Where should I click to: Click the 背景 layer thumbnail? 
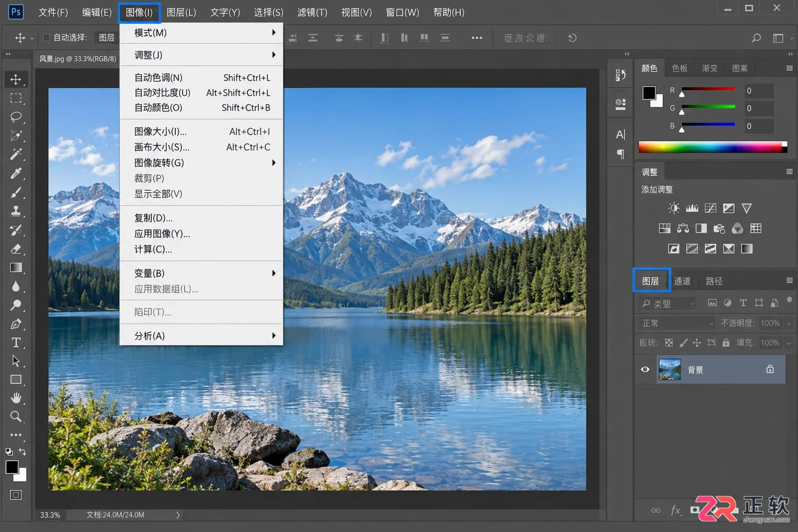(x=669, y=370)
